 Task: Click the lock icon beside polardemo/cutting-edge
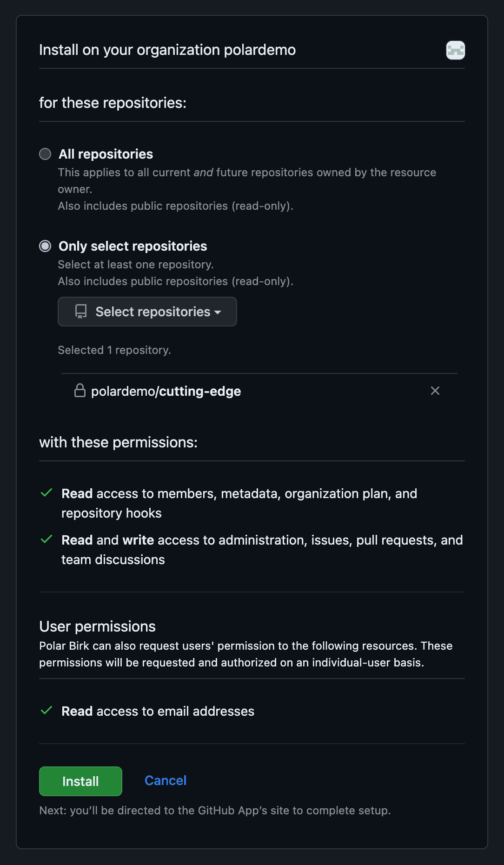[x=80, y=391]
